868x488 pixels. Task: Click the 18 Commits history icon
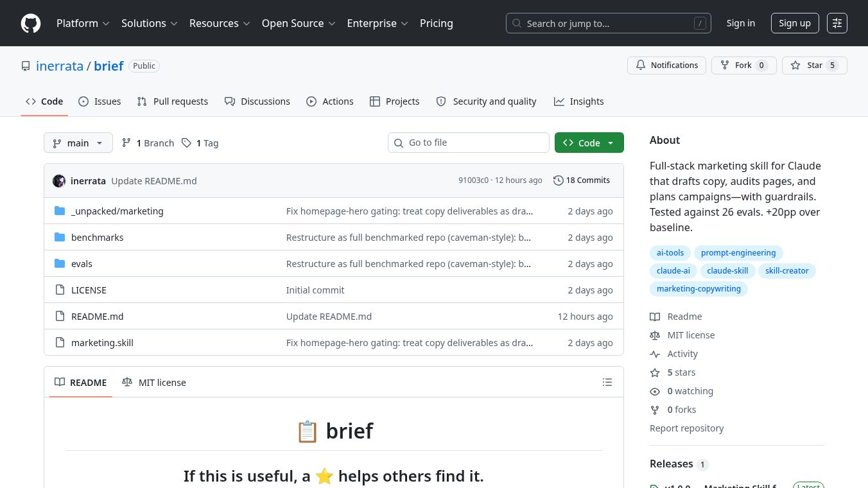pos(558,180)
